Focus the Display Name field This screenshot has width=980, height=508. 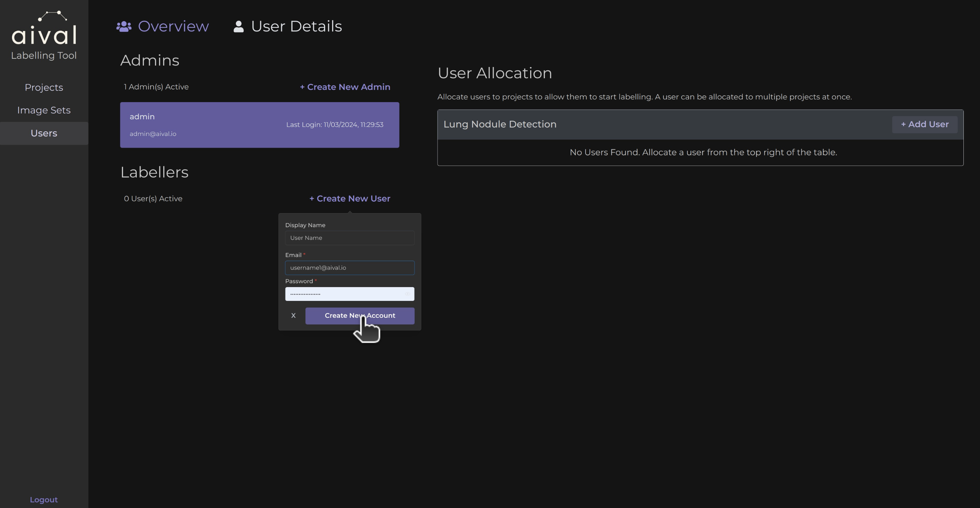pyautogui.click(x=350, y=238)
